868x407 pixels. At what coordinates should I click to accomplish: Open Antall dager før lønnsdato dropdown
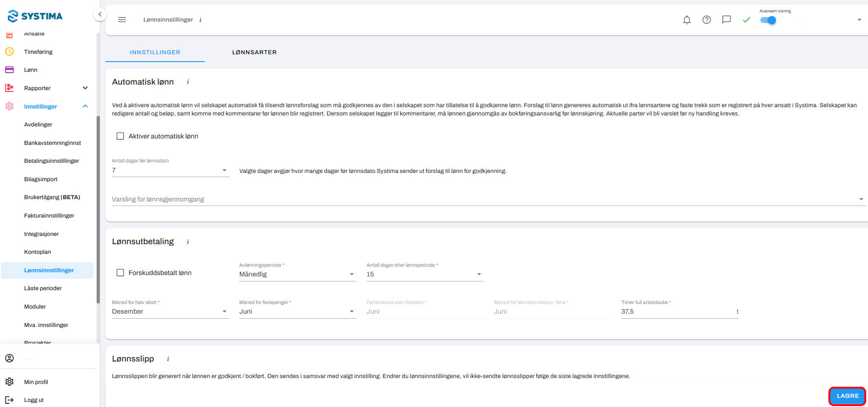170,170
